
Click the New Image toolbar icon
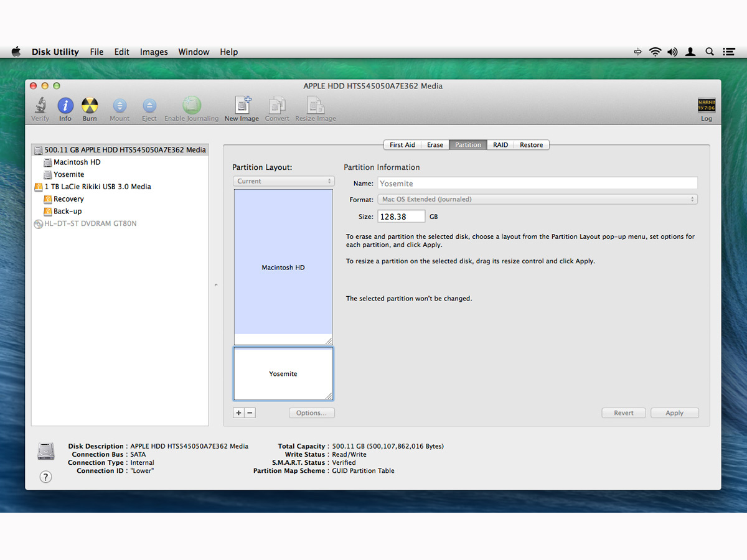242,105
